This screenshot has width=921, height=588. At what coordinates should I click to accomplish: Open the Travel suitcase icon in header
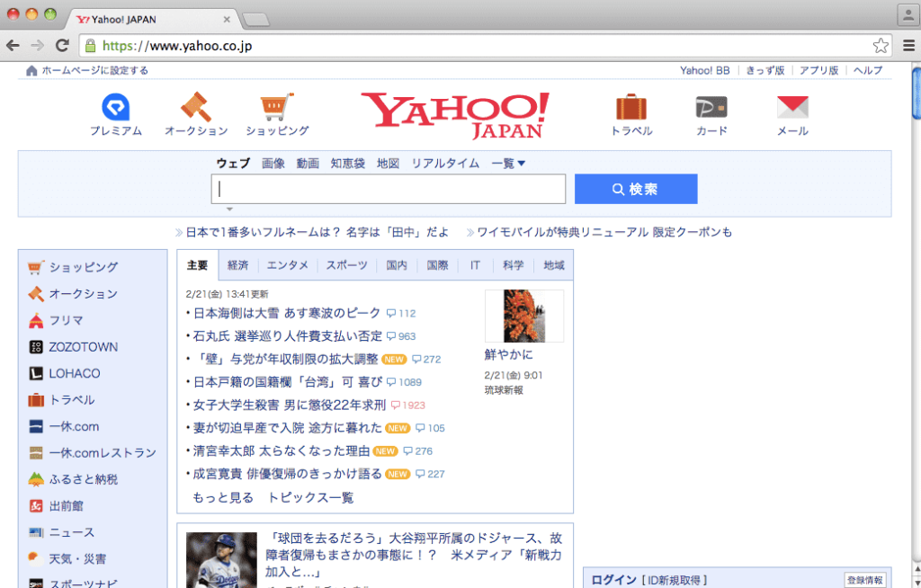[x=631, y=107]
